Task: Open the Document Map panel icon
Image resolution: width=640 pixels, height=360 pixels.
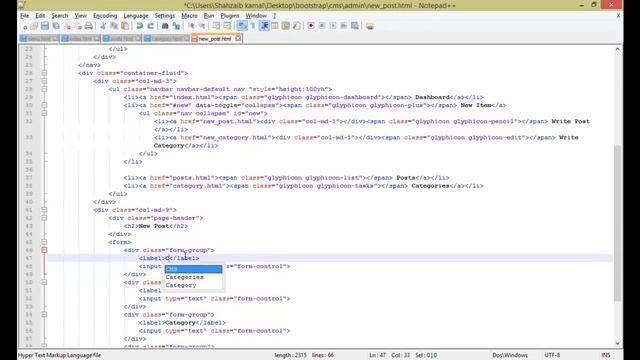Action: point(286,26)
